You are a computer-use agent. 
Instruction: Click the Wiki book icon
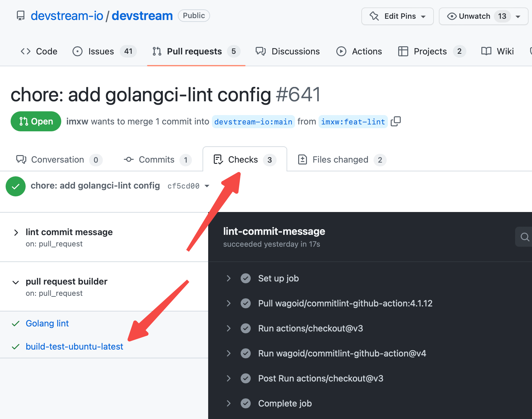(x=486, y=51)
